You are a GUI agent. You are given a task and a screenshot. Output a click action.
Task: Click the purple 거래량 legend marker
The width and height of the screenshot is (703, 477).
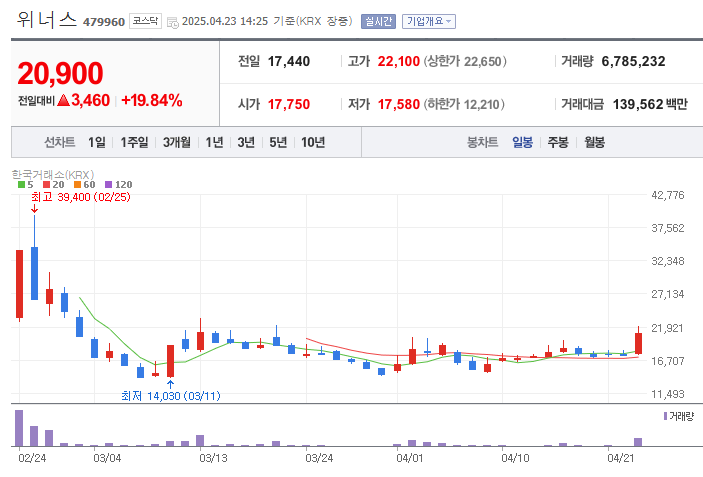pos(665,416)
